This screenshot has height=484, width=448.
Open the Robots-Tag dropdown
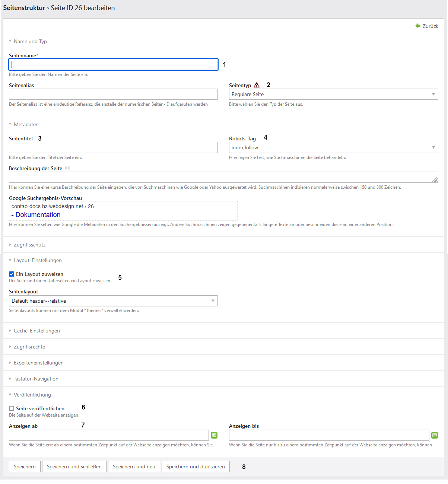tap(333, 147)
